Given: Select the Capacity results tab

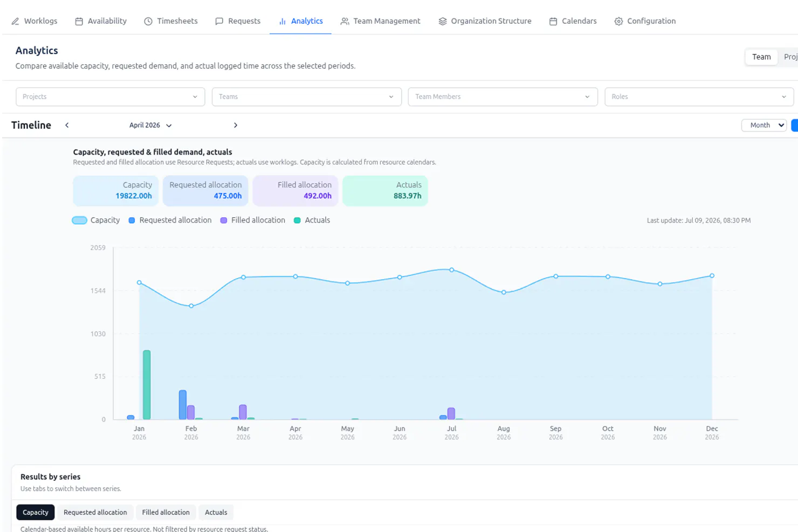Looking at the screenshot, I should point(36,512).
